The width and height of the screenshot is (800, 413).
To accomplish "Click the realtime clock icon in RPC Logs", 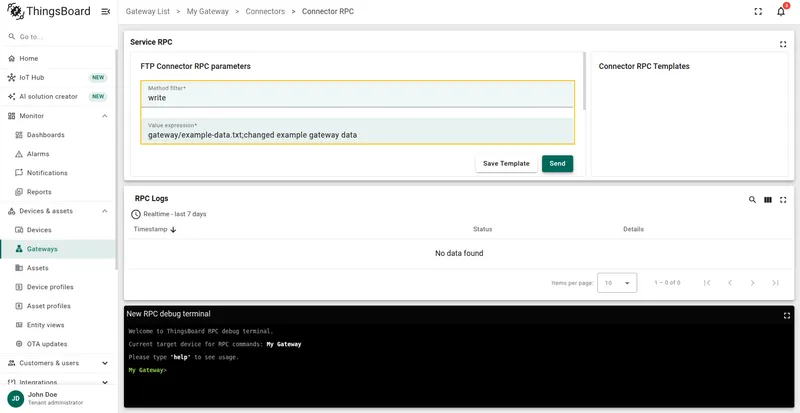I will (x=135, y=214).
